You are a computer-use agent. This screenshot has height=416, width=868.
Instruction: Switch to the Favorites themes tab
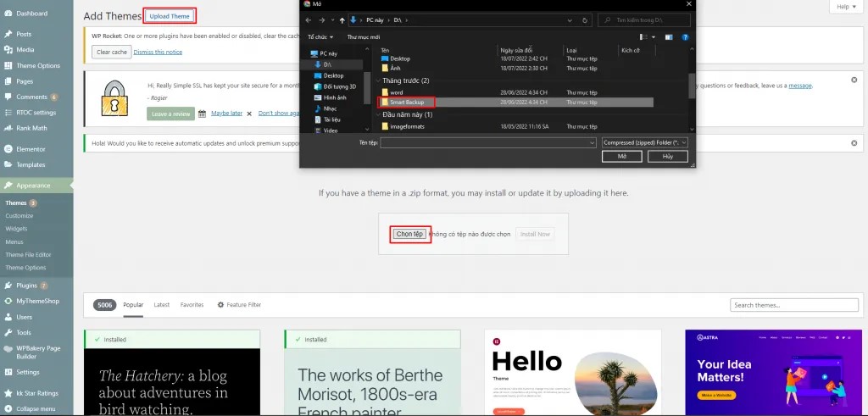coord(192,305)
